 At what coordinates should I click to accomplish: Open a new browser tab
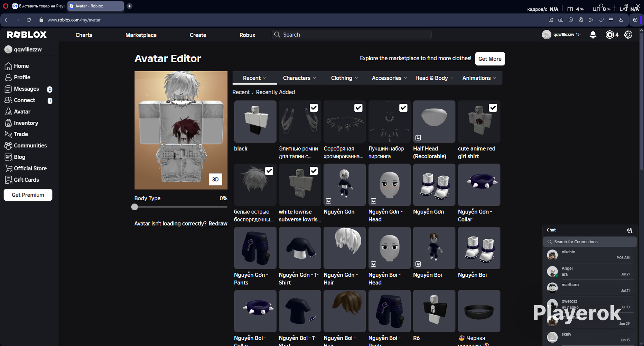[x=130, y=6]
